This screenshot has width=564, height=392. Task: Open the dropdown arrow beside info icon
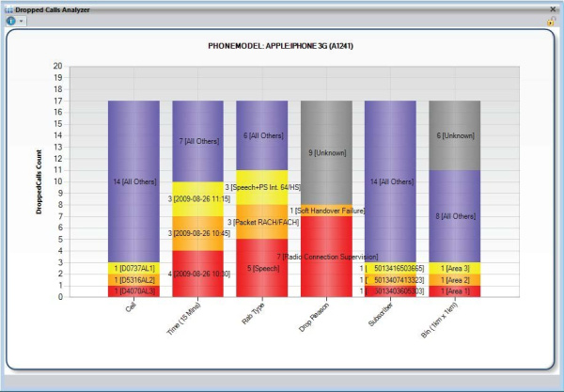pos(21,21)
